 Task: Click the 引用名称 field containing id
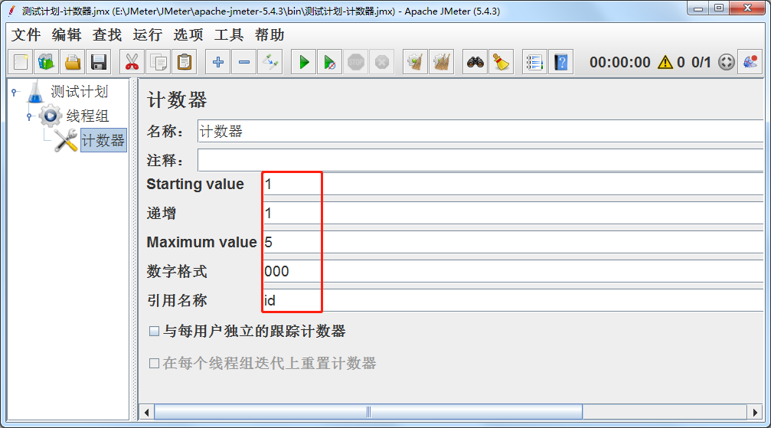pos(513,300)
